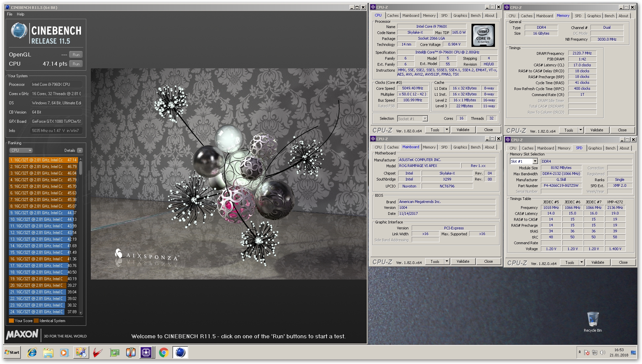642x364 pixels.
Task: Switch to SPD tab in the CPU-Z CPU window
Action: (444, 16)
